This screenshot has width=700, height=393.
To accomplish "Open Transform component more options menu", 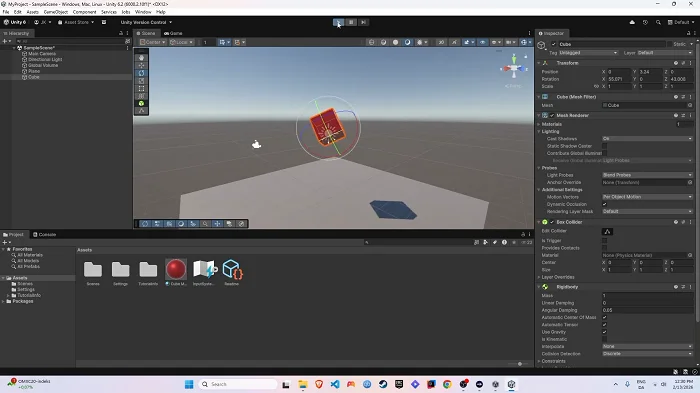I will click(x=690, y=63).
